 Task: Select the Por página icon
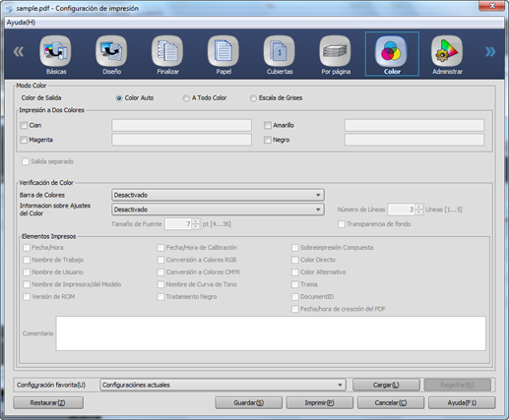(x=335, y=51)
